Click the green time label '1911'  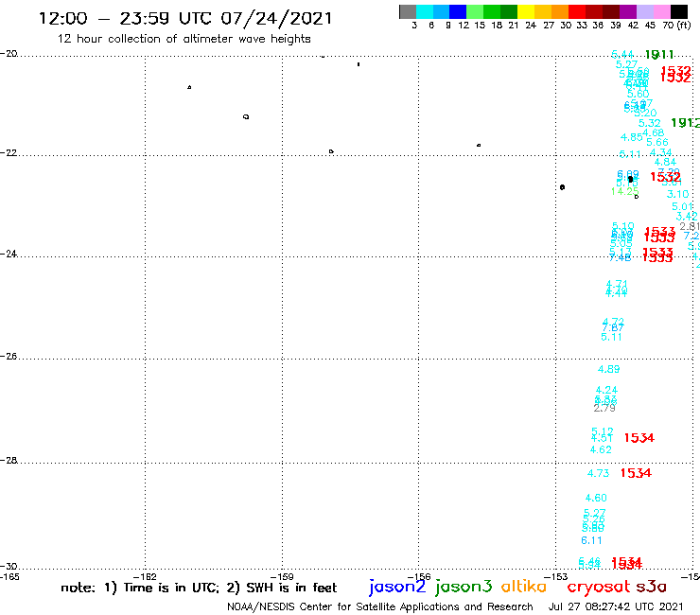(659, 55)
